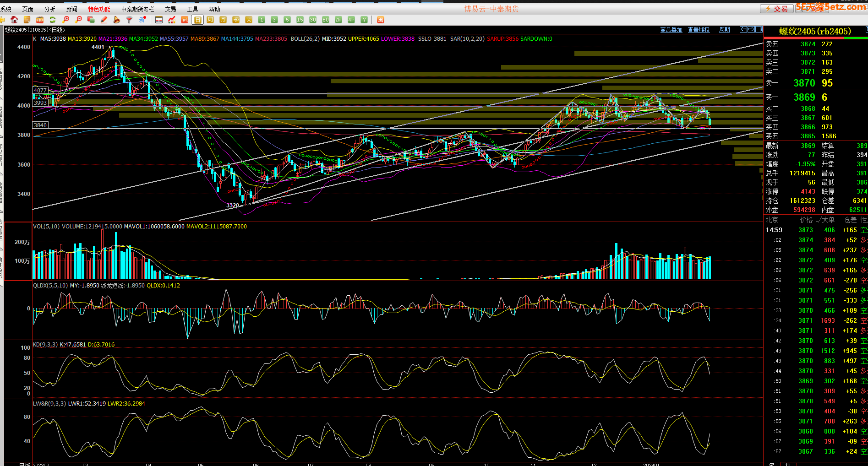Open the 周期 period dropdown link

click(x=724, y=30)
